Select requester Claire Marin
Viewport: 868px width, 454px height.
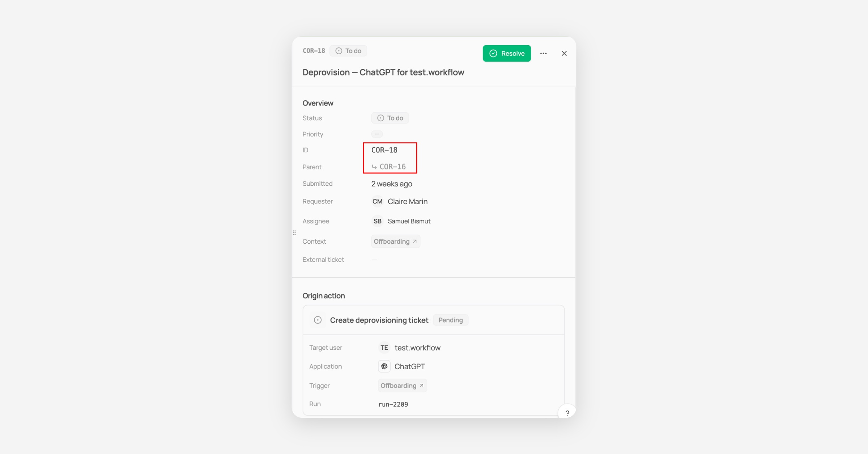408,201
